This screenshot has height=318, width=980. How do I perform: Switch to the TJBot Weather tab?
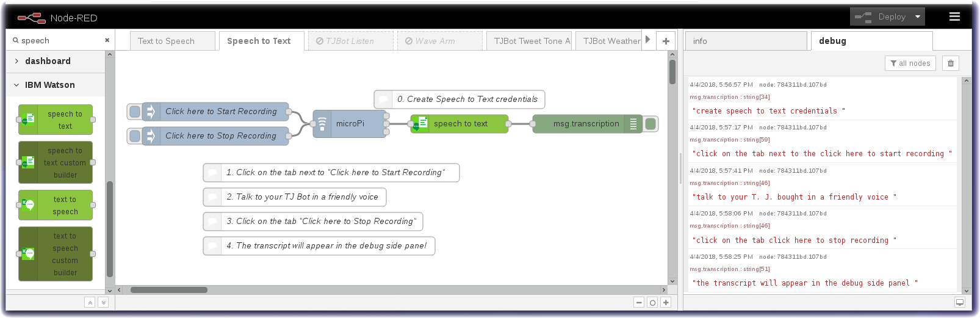tap(608, 41)
